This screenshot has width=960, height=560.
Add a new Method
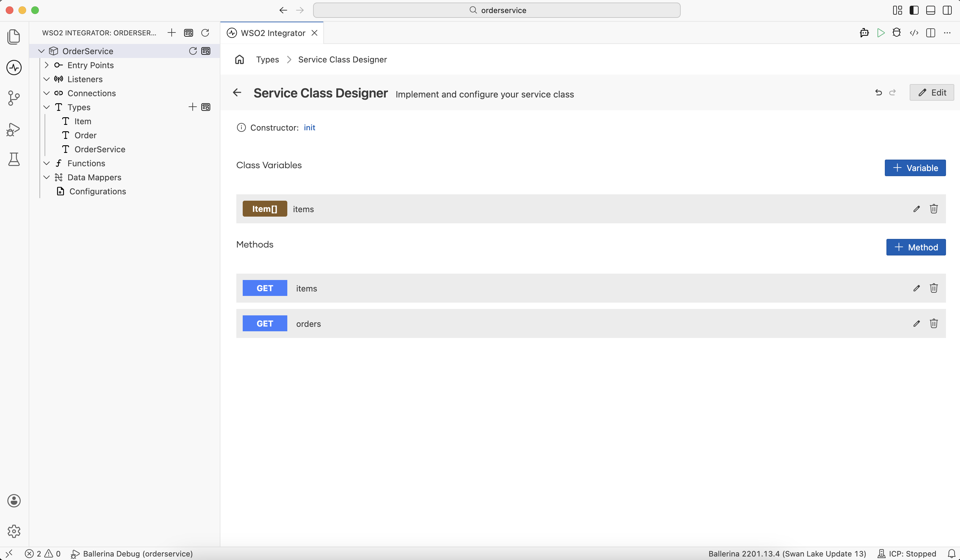tap(916, 247)
